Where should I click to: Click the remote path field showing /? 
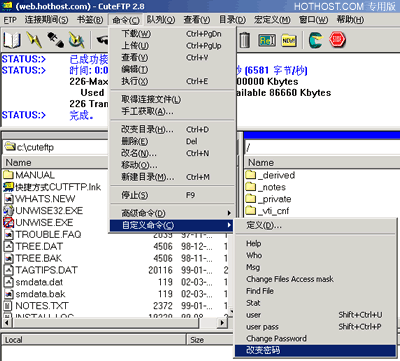pyautogui.click(x=322, y=147)
